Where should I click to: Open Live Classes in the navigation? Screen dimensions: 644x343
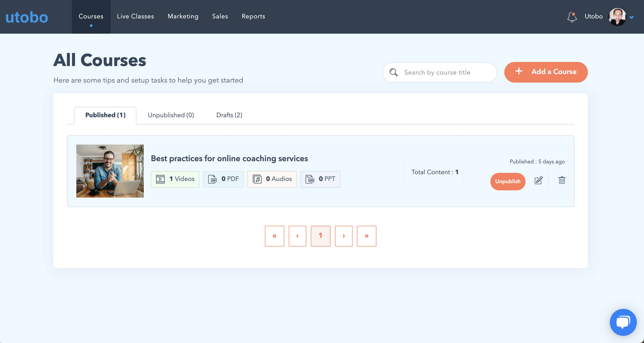(135, 17)
